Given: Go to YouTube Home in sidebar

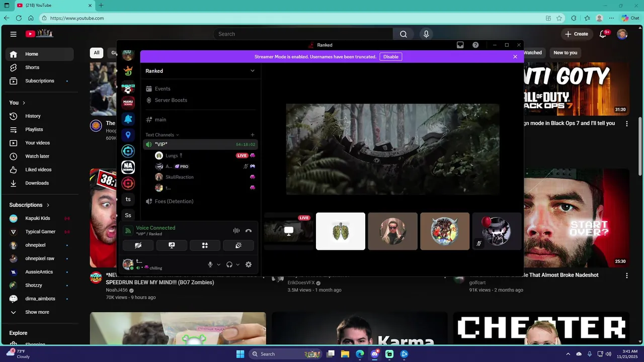Looking at the screenshot, I should (40, 54).
